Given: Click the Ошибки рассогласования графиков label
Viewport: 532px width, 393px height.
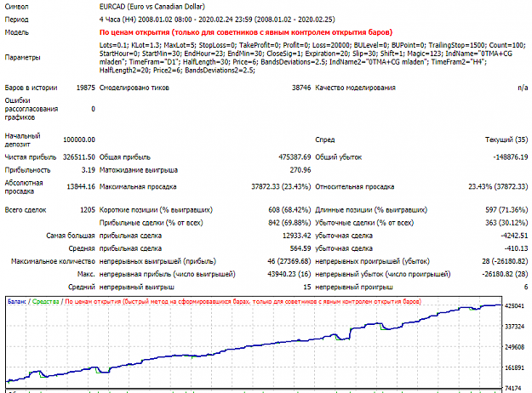Looking at the screenshot, I should 31,109.
